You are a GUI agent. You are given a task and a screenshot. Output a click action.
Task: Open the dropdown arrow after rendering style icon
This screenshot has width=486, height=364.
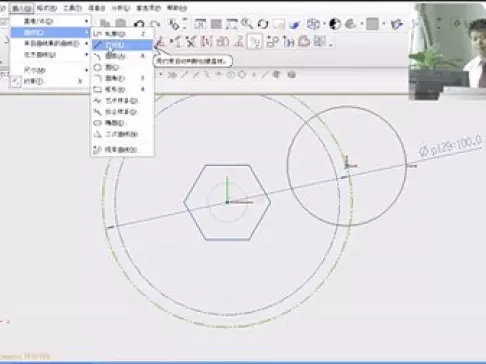point(361,24)
